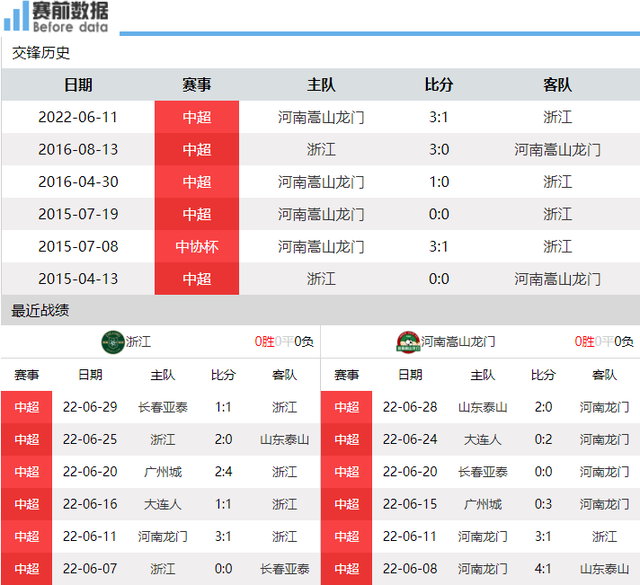Click the 河南嵩山龙门 name beside its crest
640x585 pixels.
point(458,342)
